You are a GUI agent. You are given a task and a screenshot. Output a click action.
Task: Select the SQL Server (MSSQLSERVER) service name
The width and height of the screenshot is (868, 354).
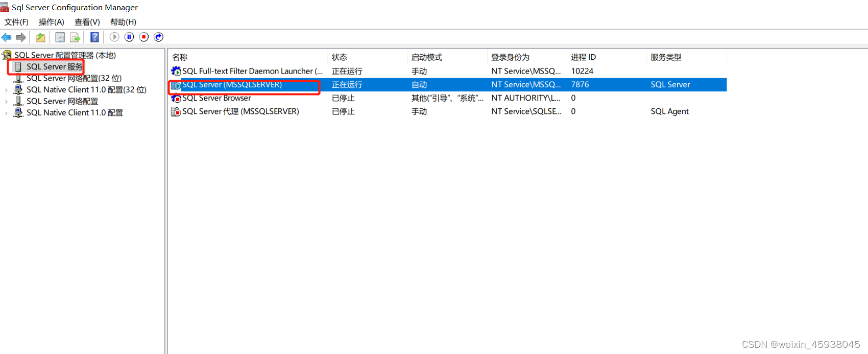point(232,85)
